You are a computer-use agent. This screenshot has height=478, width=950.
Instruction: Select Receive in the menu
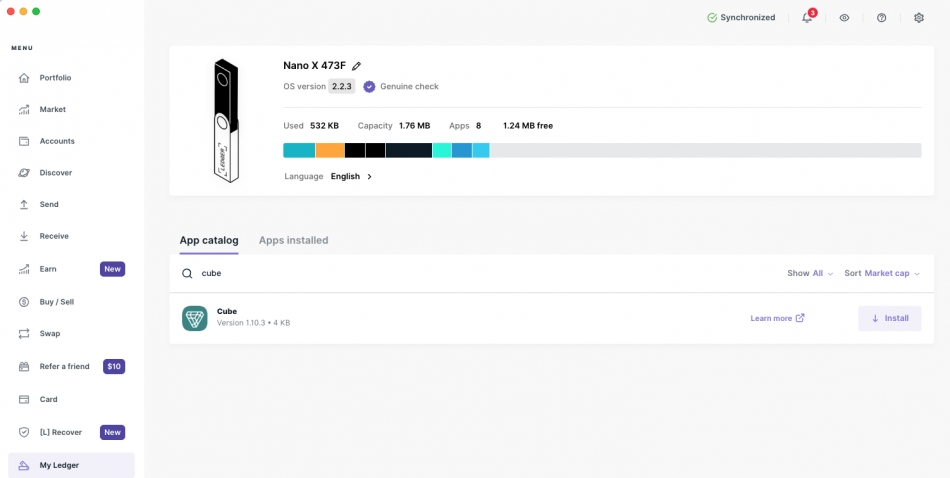[71, 236]
